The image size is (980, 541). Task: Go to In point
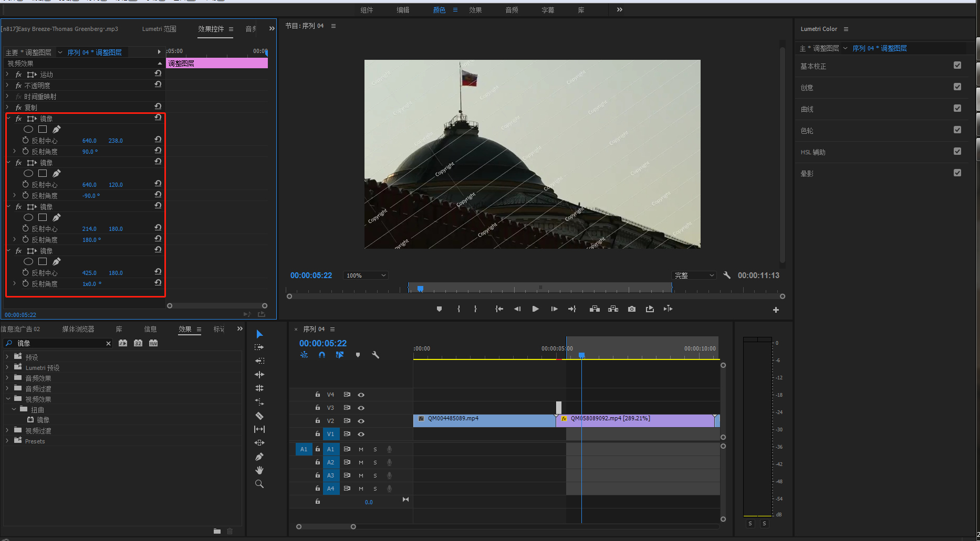pyautogui.click(x=499, y=309)
